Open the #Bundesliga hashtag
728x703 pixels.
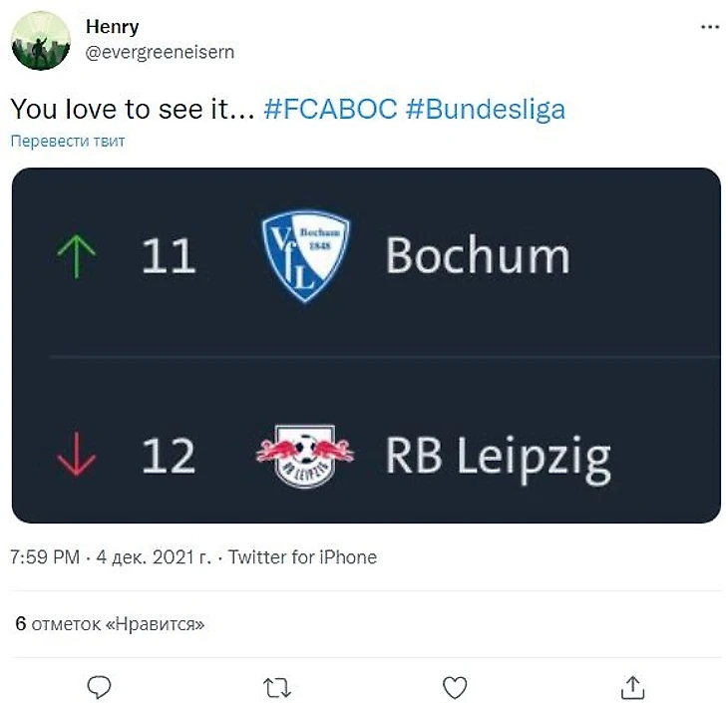tap(486, 109)
